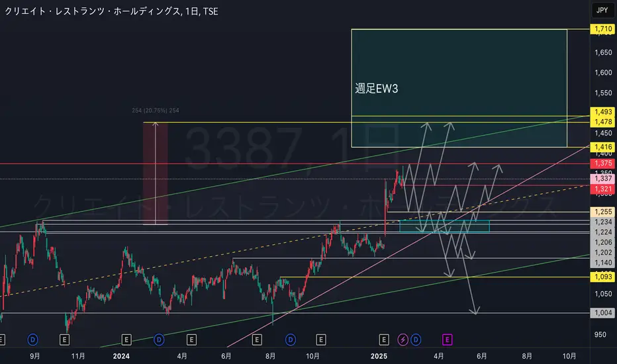This screenshot has height=364, width=617.
Task: Click the blue D dividend marker after the lightning icon
Action: (416, 340)
